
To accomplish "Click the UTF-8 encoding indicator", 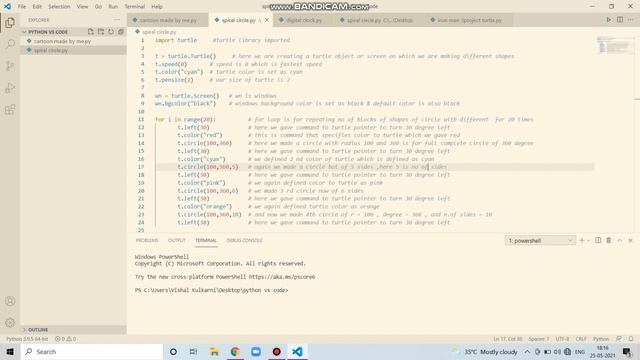I will [562, 339].
